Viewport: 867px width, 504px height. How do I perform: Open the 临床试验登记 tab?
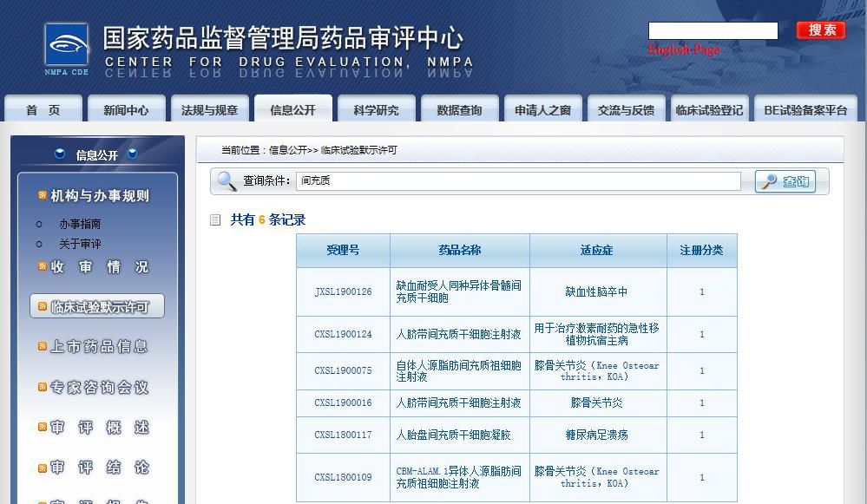(709, 109)
